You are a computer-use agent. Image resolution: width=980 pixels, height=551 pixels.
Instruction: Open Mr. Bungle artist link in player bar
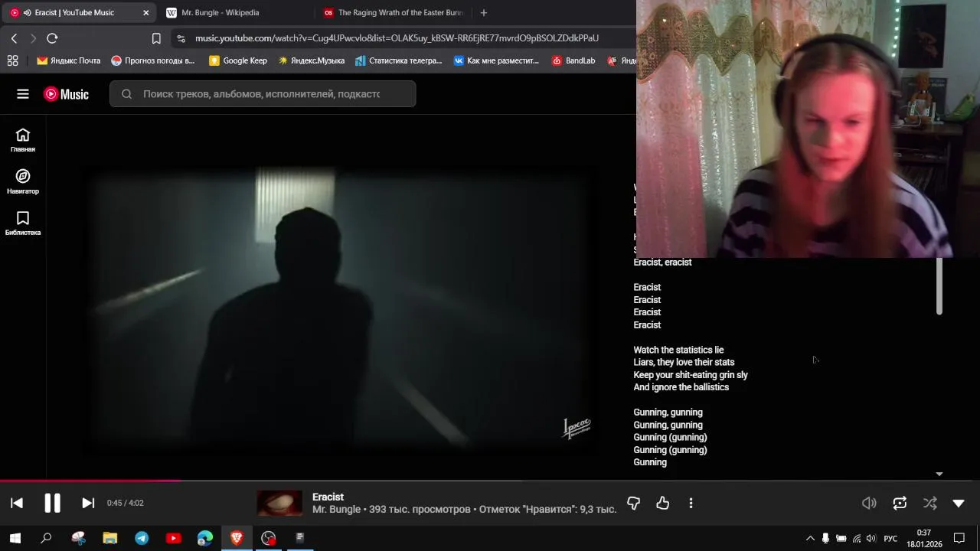336,510
